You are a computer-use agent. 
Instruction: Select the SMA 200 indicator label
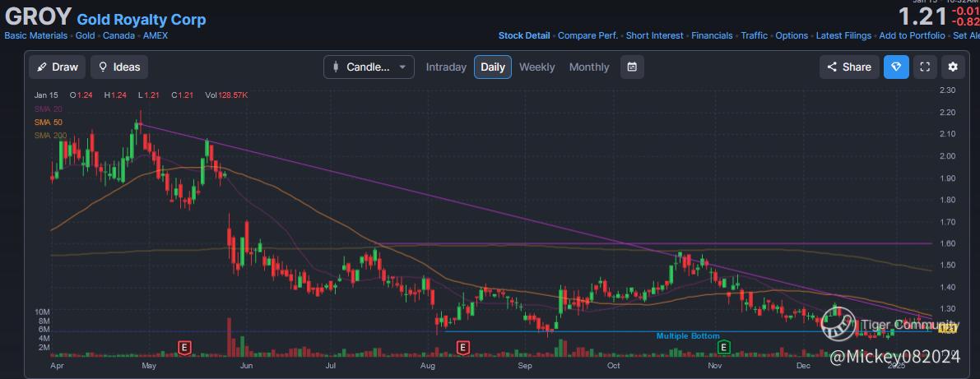51,136
